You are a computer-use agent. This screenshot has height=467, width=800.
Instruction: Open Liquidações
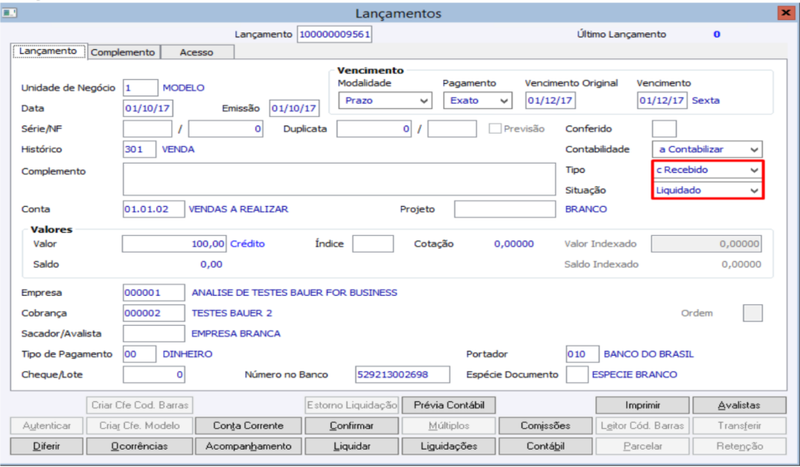448,446
